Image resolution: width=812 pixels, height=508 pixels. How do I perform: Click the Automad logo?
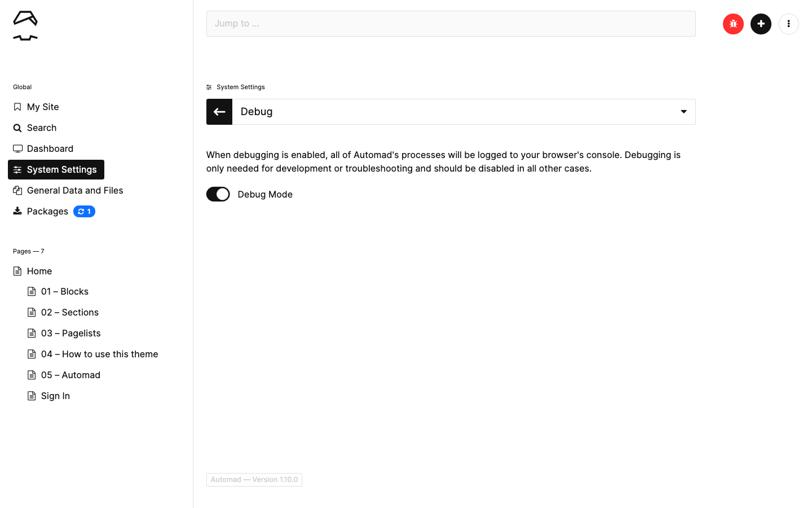pos(25,25)
